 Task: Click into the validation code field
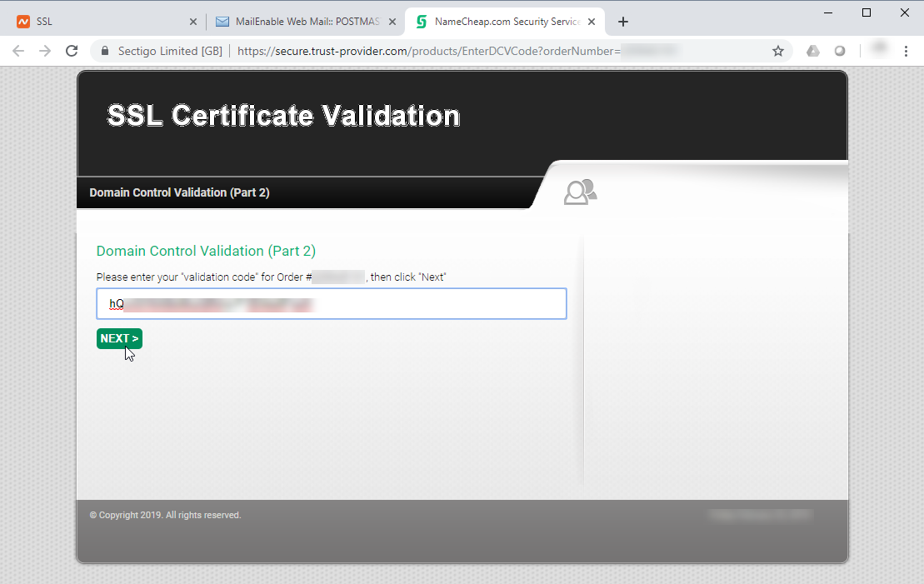click(331, 304)
